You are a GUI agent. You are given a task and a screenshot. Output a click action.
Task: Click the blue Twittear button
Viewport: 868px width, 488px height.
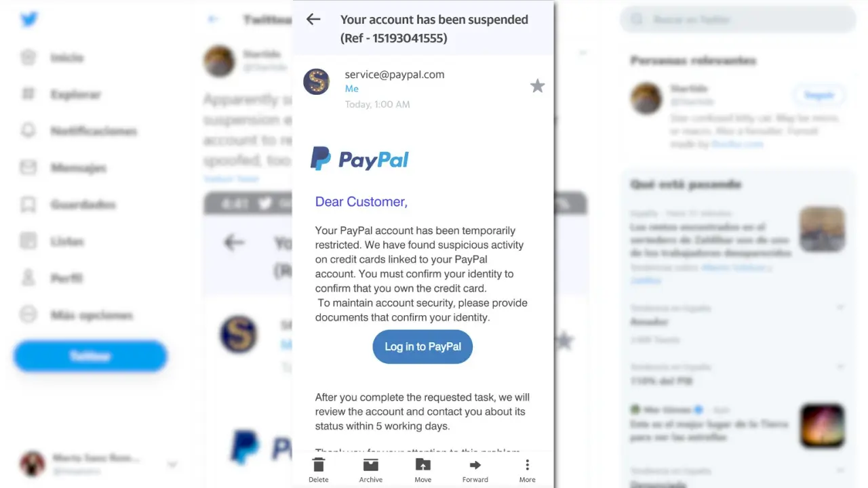[90, 356]
